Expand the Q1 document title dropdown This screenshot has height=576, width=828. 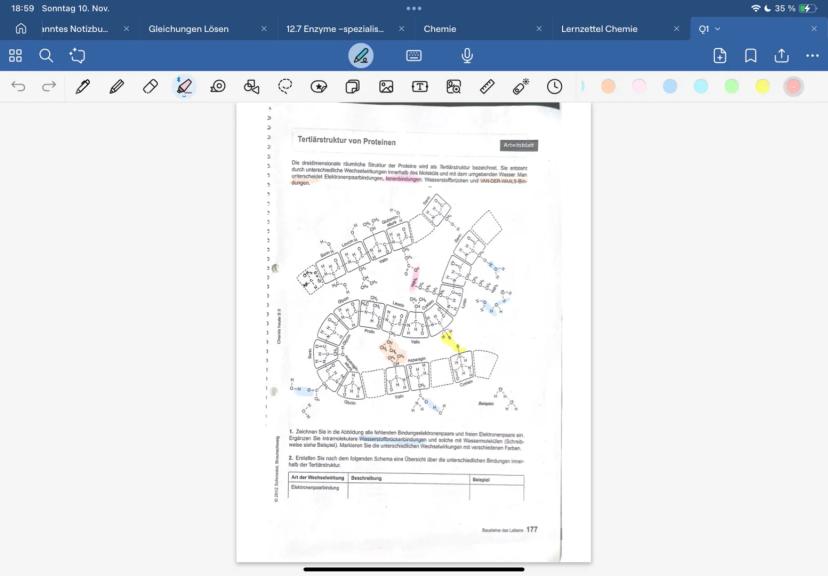click(x=717, y=29)
